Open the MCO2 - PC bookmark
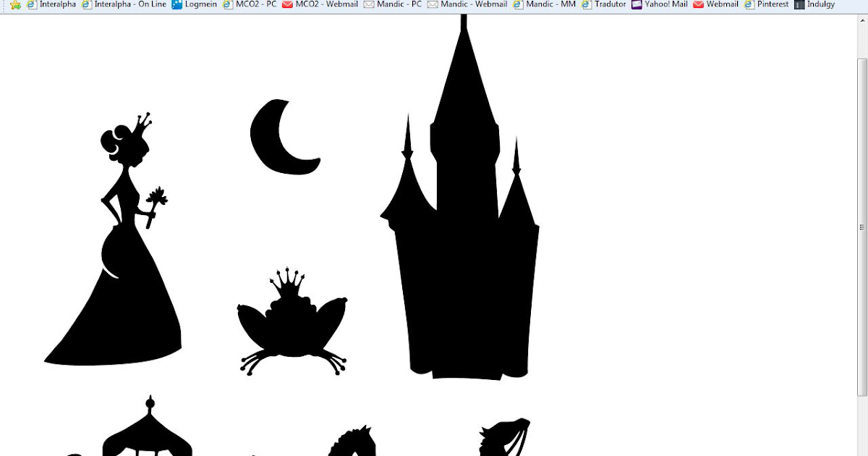This screenshot has width=868, height=456. click(250, 4)
